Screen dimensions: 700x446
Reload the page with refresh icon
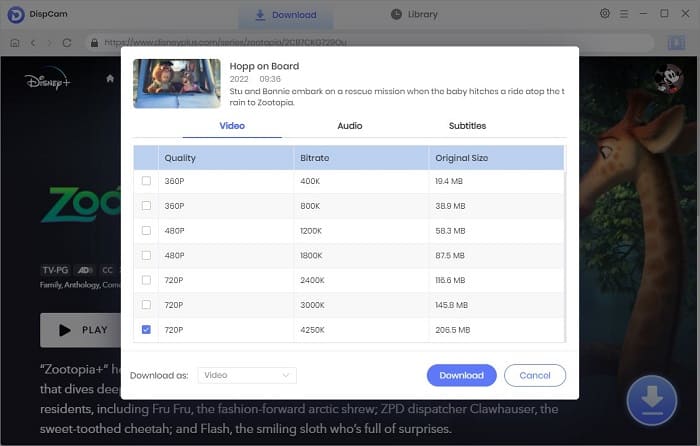[x=67, y=43]
